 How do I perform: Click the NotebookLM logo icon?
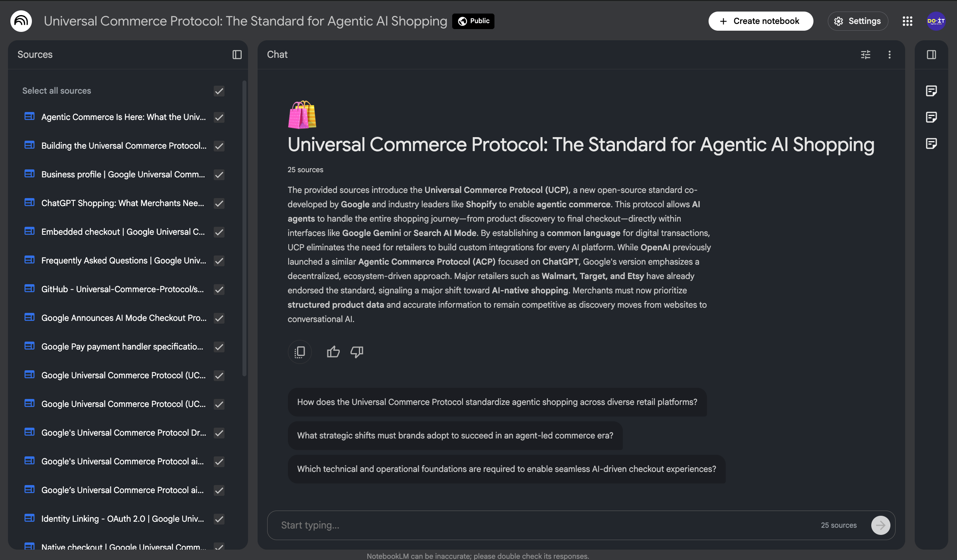point(21,21)
